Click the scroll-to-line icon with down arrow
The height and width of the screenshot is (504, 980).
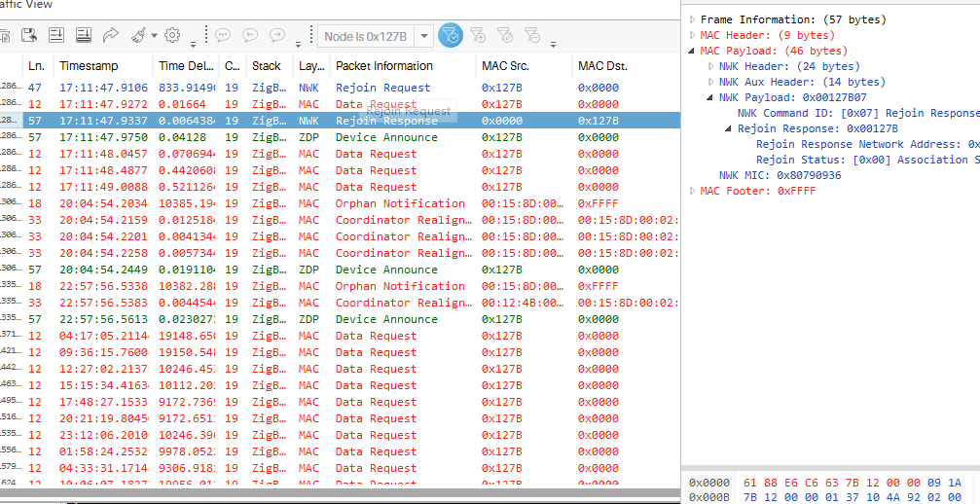click(56, 35)
